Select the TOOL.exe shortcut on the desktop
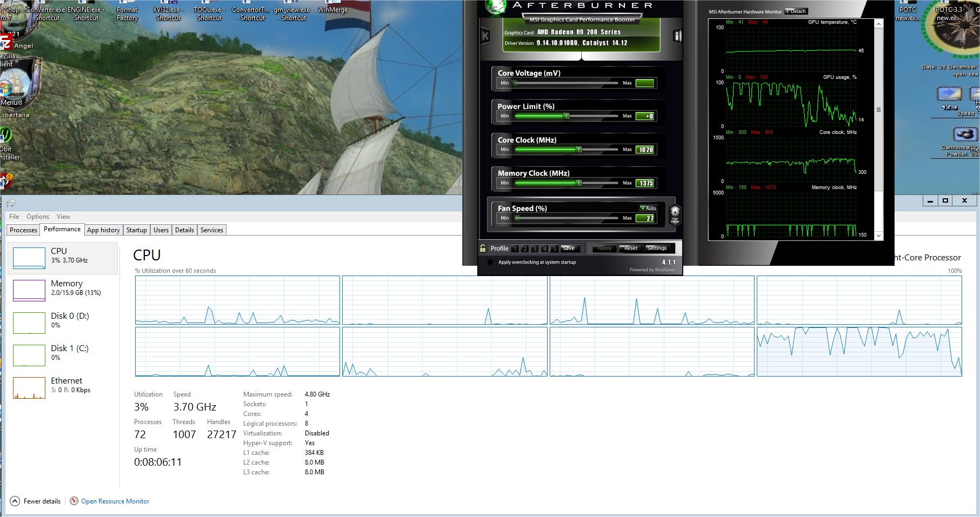This screenshot has height=517, width=980. click(x=209, y=11)
